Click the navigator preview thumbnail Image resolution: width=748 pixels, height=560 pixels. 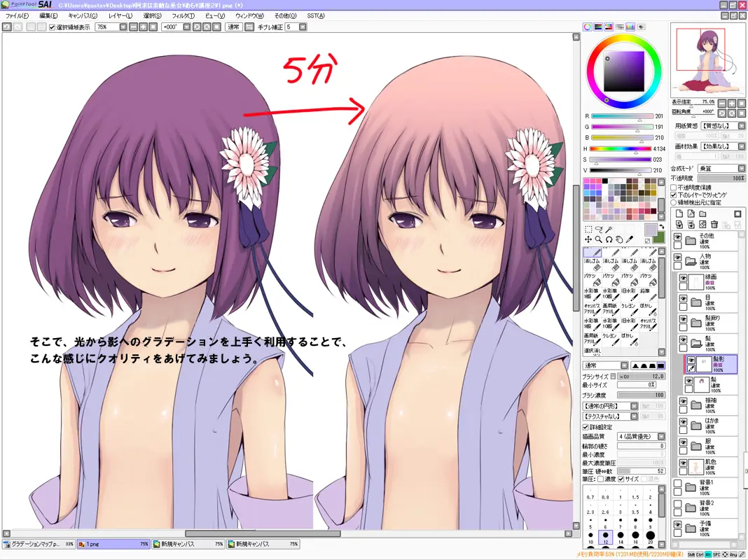[x=708, y=59]
